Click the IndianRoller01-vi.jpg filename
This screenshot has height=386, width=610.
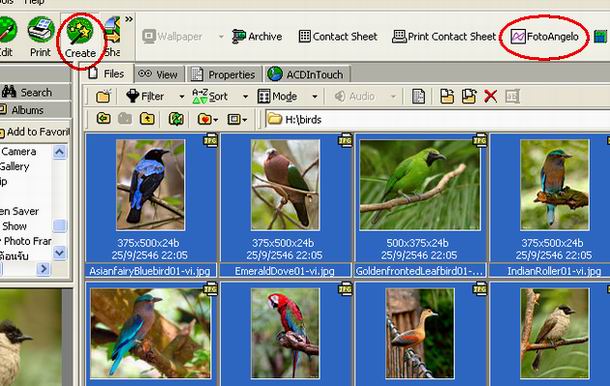[554, 271]
